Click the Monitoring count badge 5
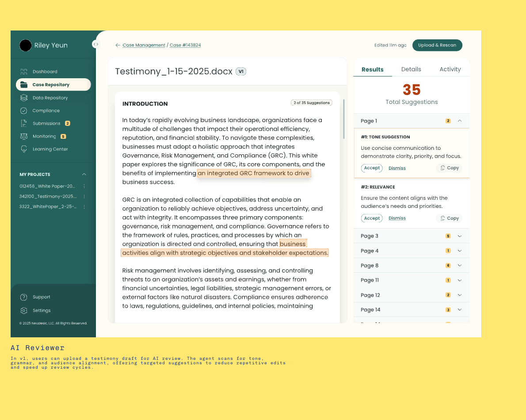This screenshot has width=526, height=420. [x=63, y=137]
